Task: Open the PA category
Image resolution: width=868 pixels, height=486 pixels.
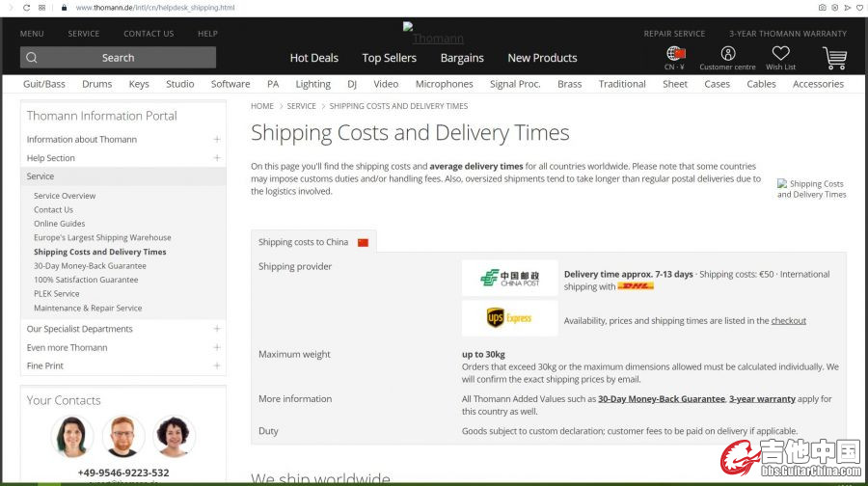Action: pyautogui.click(x=273, y=84)
